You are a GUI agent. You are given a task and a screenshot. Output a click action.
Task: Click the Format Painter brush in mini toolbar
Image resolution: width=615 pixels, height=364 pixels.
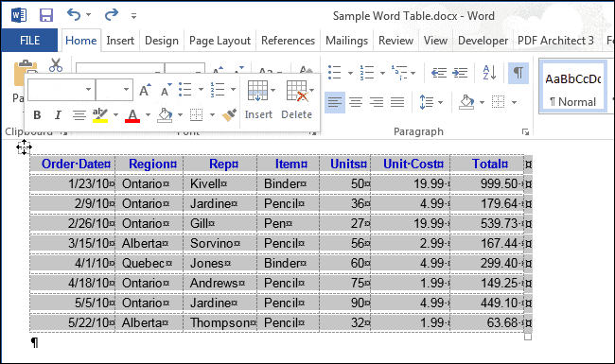229,115
